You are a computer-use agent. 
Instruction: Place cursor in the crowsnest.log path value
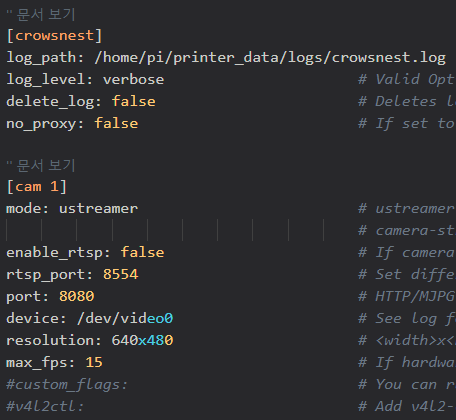click(270, 58)
